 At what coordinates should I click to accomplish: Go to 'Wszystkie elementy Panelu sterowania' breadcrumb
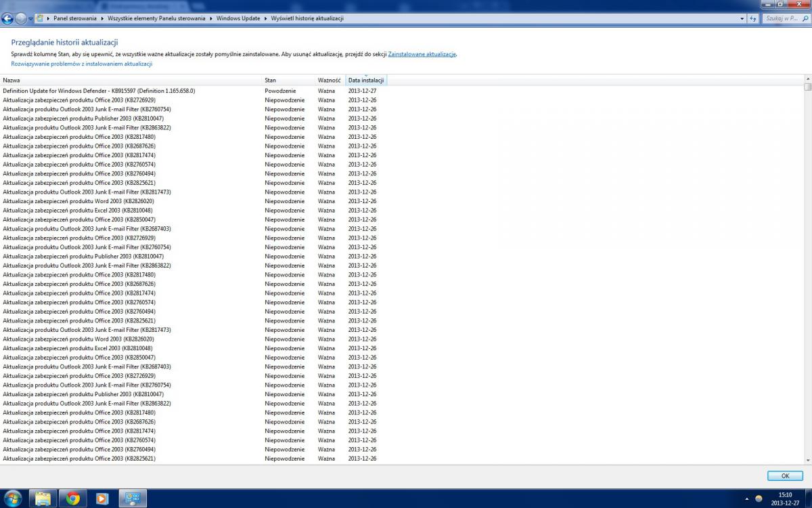pos(156,18)
